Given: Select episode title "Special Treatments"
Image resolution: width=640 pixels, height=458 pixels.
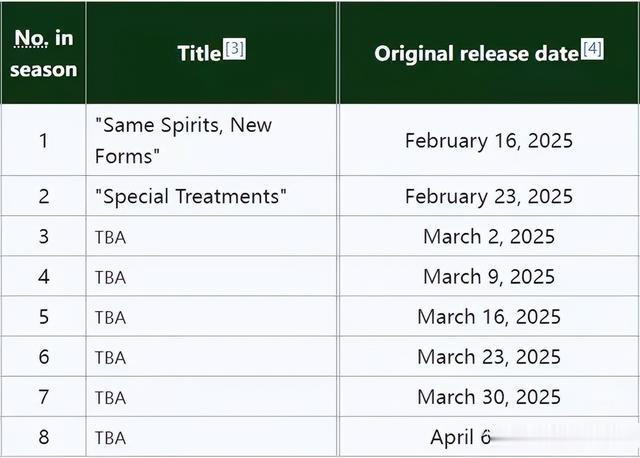Looking at the screenshot, I should point(191,196).
